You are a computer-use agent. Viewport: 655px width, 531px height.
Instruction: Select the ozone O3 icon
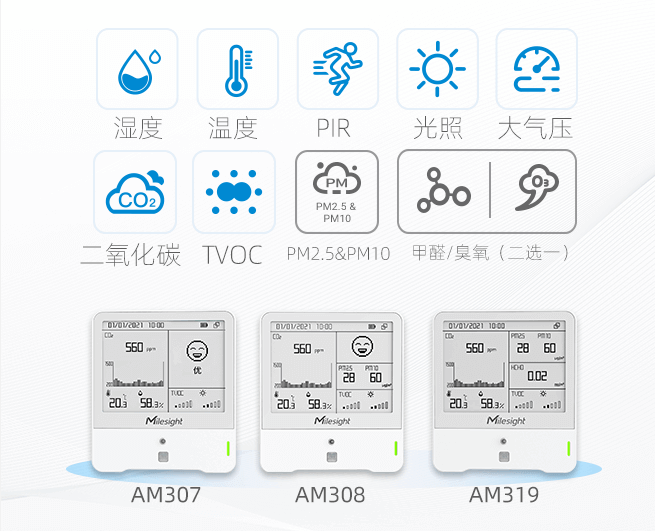pyautogui.click(x=537, y=187)
